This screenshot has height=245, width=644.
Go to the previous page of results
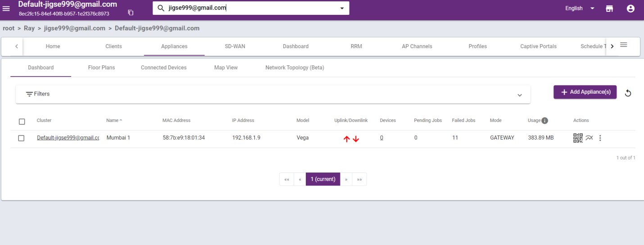click(300, 179)
